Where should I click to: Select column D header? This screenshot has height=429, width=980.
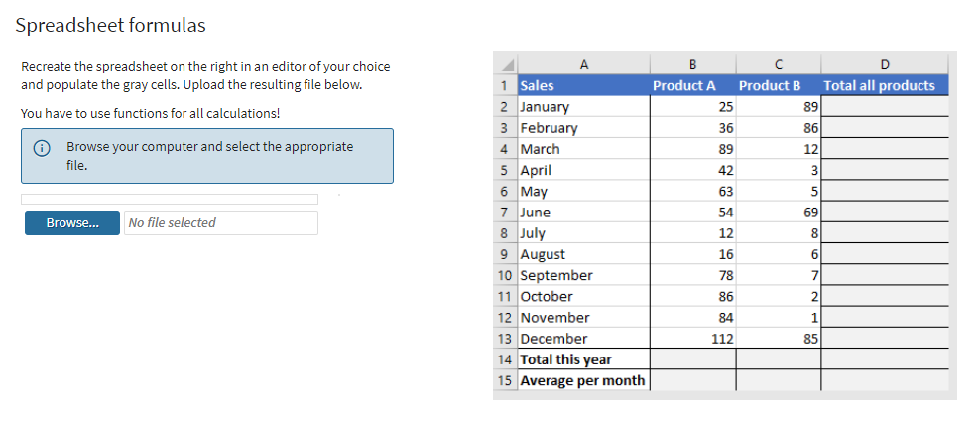coord(884,65)
